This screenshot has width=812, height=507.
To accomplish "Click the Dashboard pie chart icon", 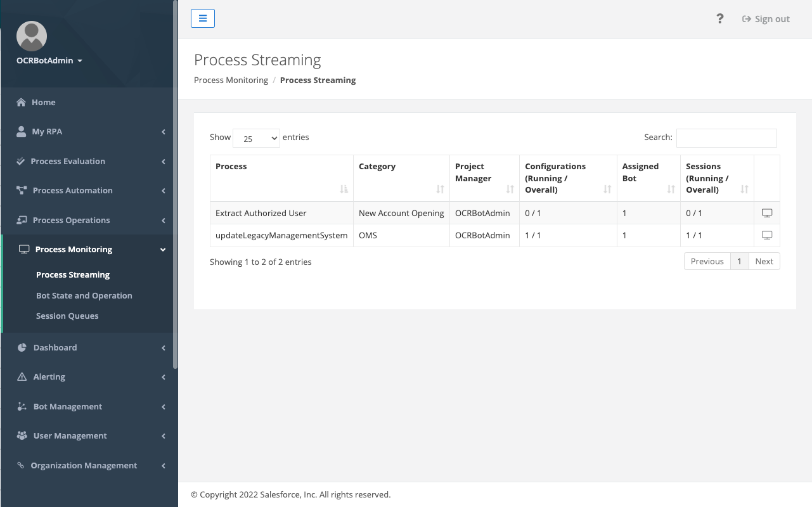I will [22, 347].
